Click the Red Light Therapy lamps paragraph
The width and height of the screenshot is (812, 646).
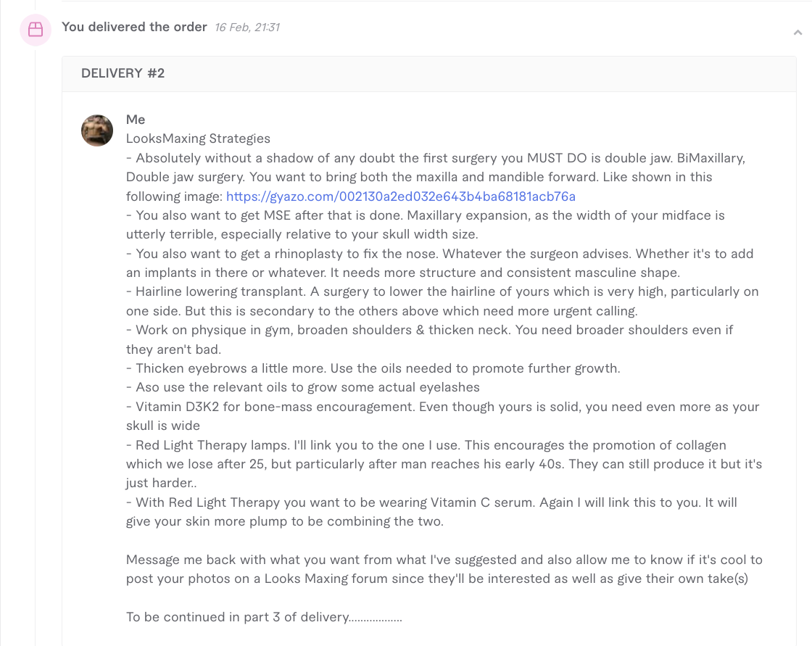click(444, 464)
